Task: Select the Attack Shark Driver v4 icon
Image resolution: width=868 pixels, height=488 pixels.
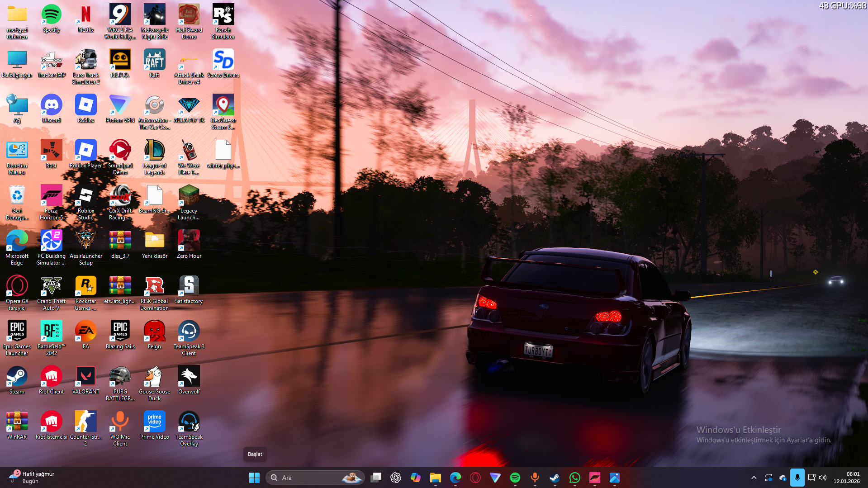Action: click(189, 67)
